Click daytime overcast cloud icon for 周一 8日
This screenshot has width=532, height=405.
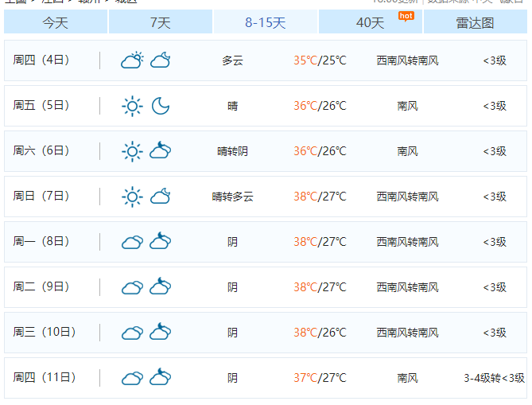132,243
